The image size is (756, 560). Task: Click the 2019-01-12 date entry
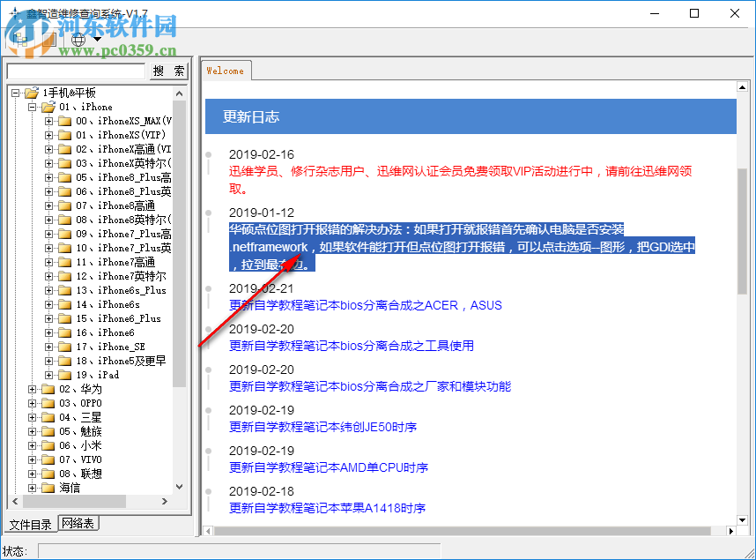262,213
